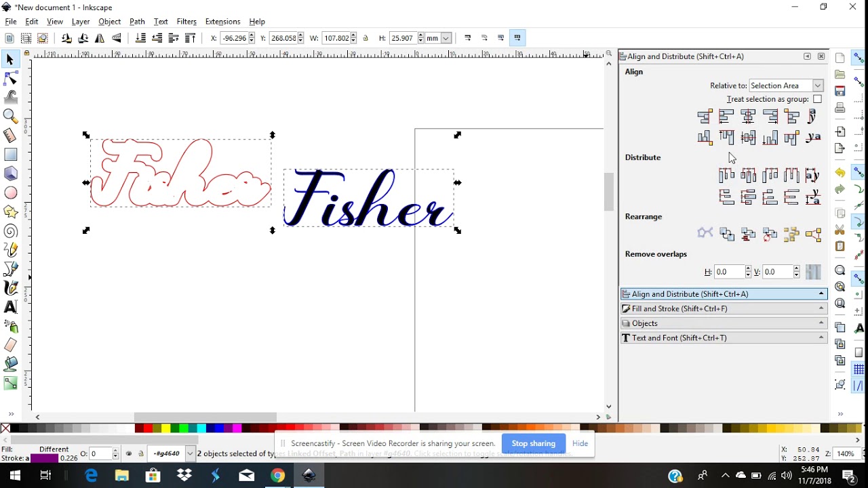Open zoom percentage dropdown
This screenshot has height=488, width=868.
tap(846, 453)
